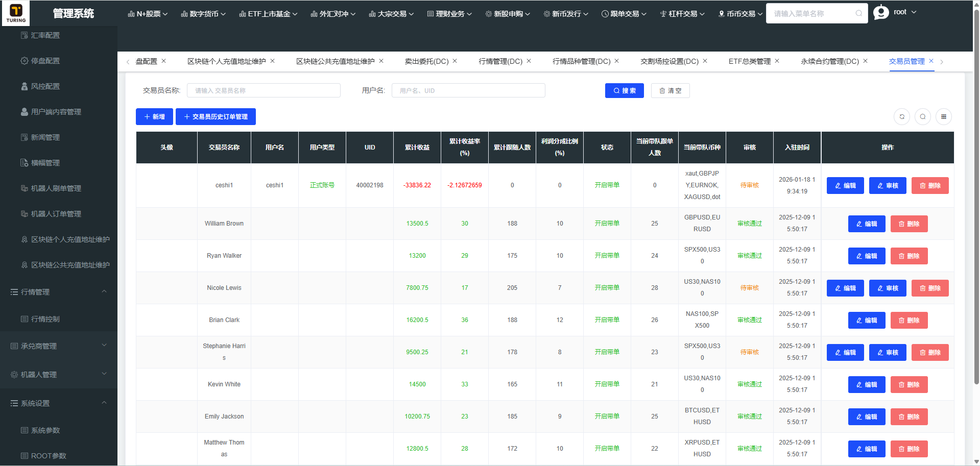Click the round search toggle icon above table
The height and width of the screenshot is (466, 980).
point(923,117)
